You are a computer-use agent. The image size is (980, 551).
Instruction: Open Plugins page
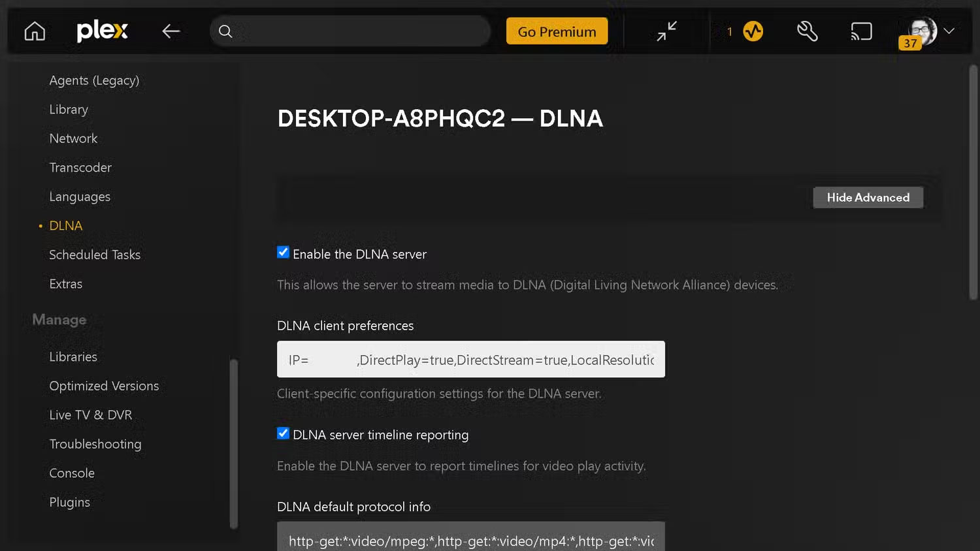tap(70, 502)
